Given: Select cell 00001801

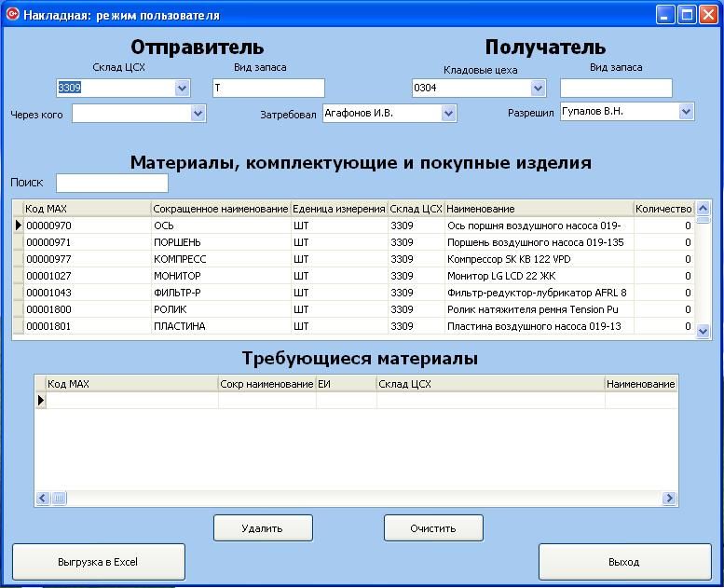Looking at the screenshot, I should tap(88, 326).
